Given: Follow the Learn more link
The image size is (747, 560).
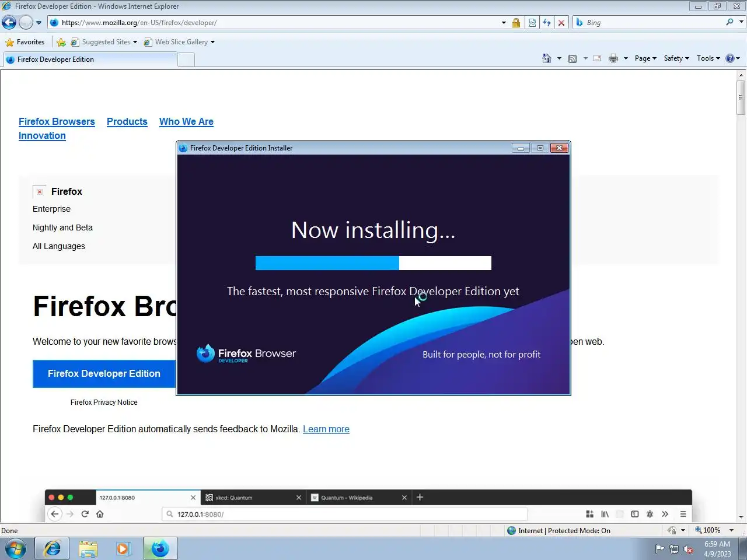Looking at the screenshot, I should (x=326, y=429).
